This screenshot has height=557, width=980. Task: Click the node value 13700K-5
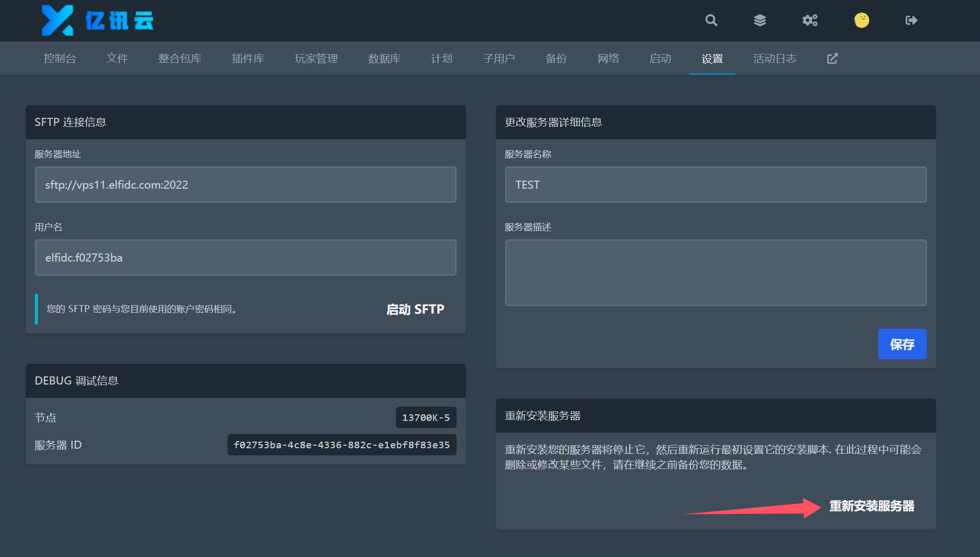(x=426, y=417)
